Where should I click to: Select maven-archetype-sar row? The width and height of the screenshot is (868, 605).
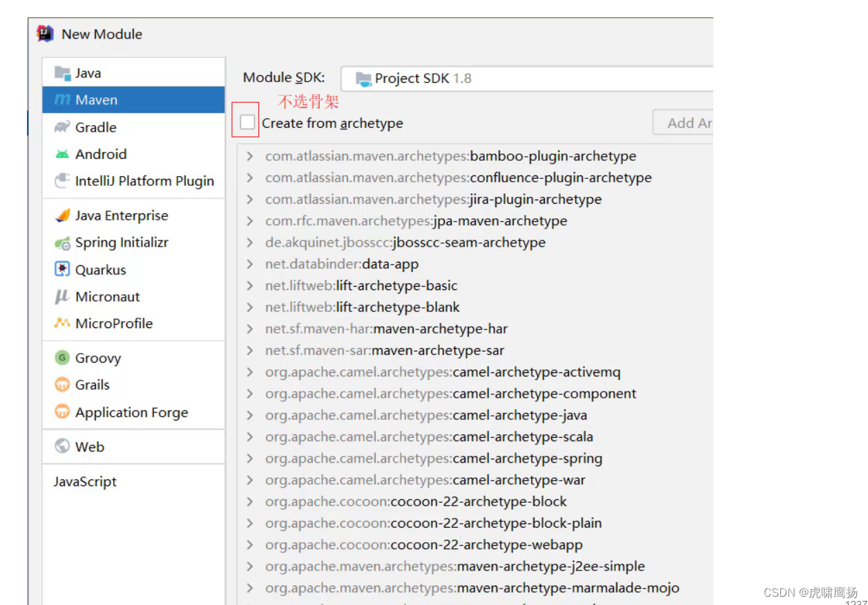475,351
